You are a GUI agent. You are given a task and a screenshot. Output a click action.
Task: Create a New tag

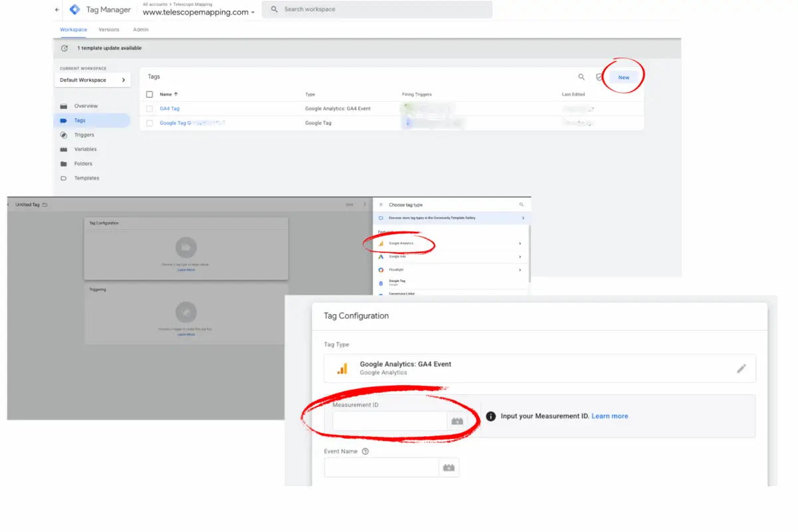coord(624,78)
